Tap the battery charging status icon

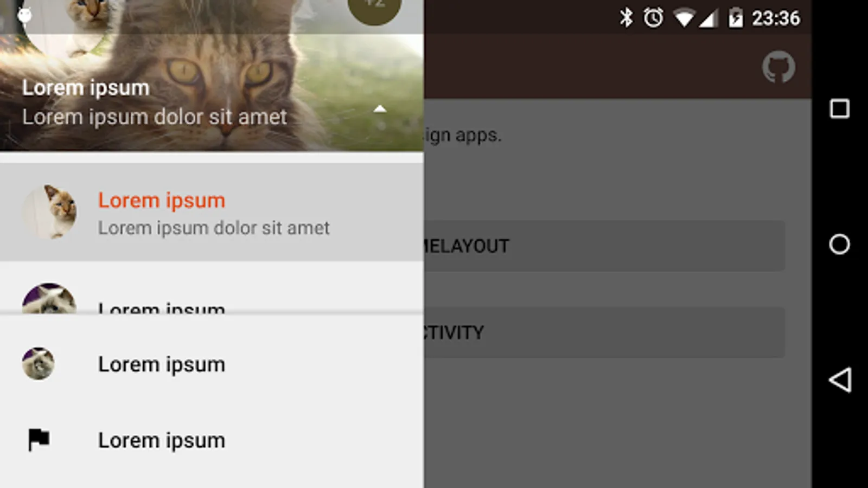coord(736,18)
